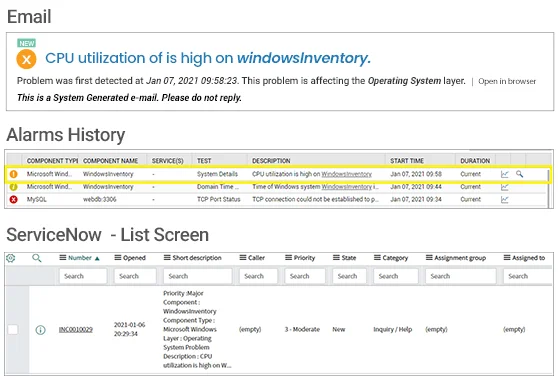Viewport: 558px width, 380px height.
Task: Click the Short description column header label
Action: [197, 258]
